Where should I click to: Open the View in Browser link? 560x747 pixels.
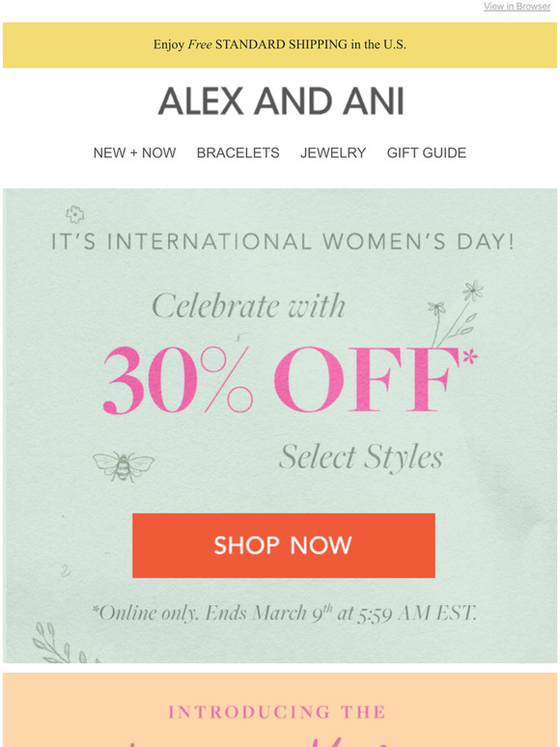(517, 6)
